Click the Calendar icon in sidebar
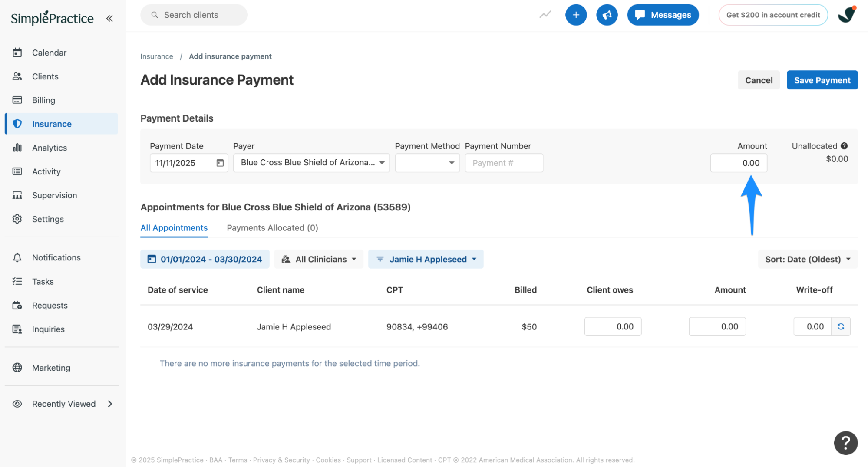The height and width of the screenshot is (467, 868). point(17,53)
